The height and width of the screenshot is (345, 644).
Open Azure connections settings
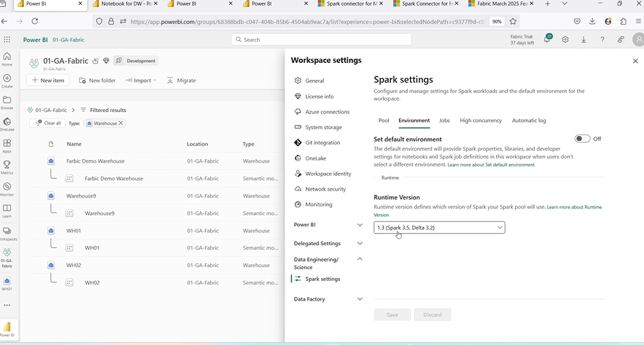pyautogui.click(x=327, y=112)
